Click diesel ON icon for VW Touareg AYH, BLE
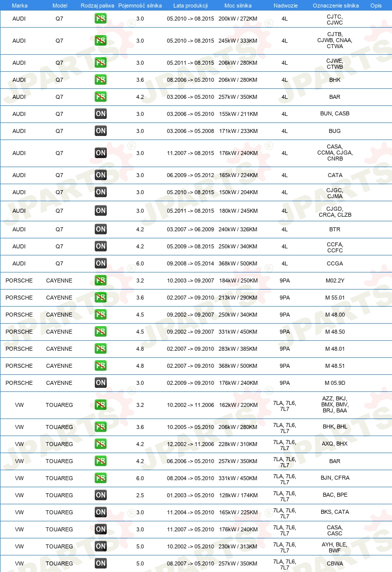Screen dimensions: 392x572 [x=101, y=546]
